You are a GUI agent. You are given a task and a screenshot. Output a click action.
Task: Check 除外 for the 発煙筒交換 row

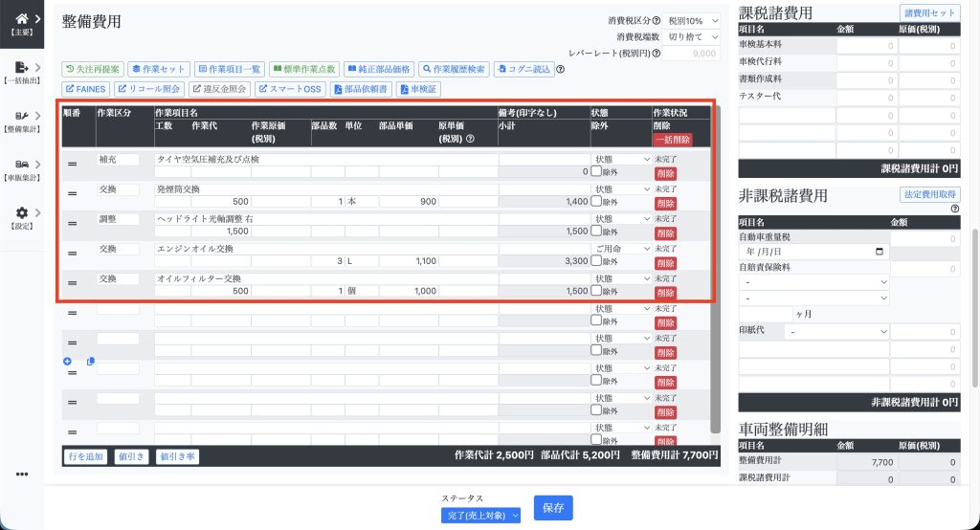point(596,202)
